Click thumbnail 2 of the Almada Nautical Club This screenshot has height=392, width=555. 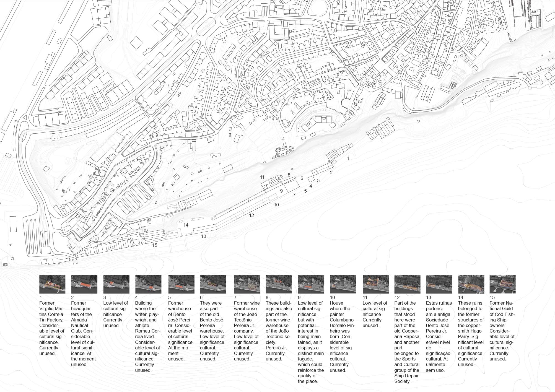pyautogui.click(x=84, y=284)
